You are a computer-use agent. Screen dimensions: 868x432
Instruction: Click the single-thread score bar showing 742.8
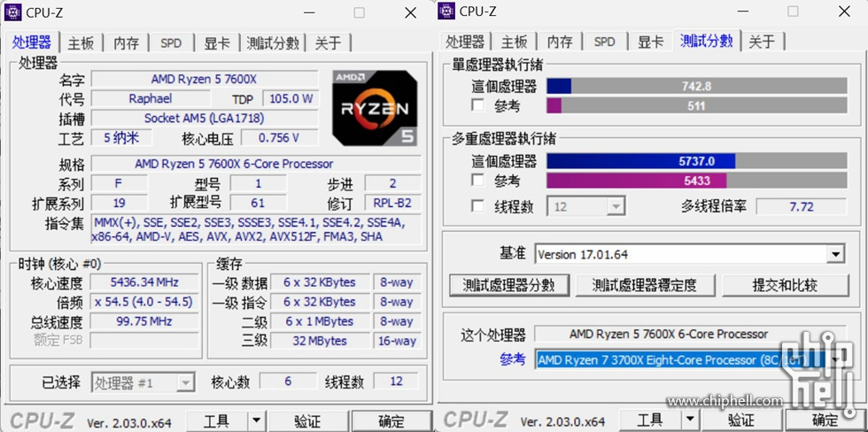tap(697, 86)
